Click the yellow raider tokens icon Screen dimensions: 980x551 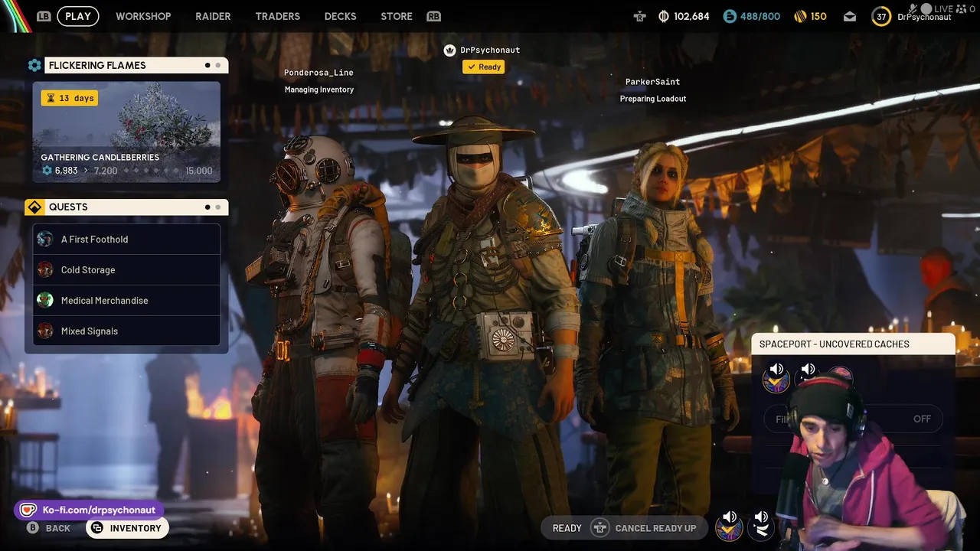tap(800, 16)
